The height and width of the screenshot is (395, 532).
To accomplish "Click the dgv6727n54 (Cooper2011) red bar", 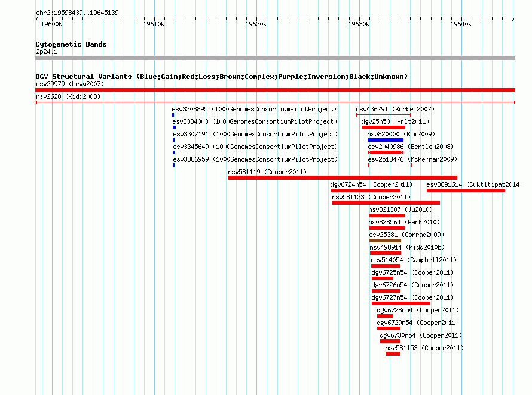I will tap(401, 303).
